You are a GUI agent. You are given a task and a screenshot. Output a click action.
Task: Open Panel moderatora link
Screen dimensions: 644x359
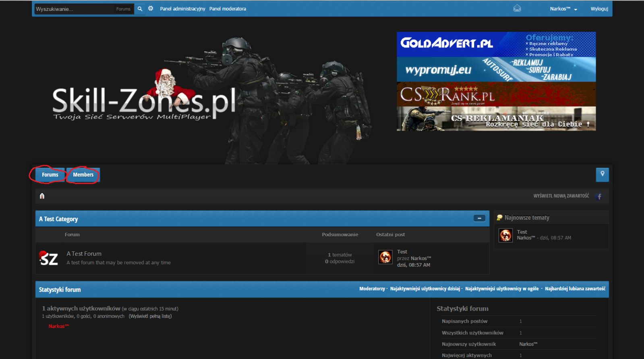(x=228, y=9)
